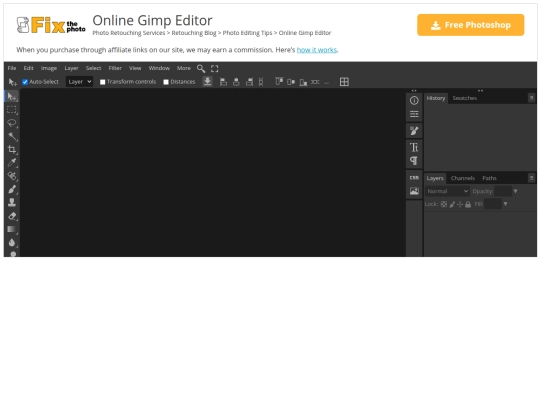This screenshot has width=540, height=405.
Task: Toggle lock image pixels brush icon
Action: click(452, 204)
